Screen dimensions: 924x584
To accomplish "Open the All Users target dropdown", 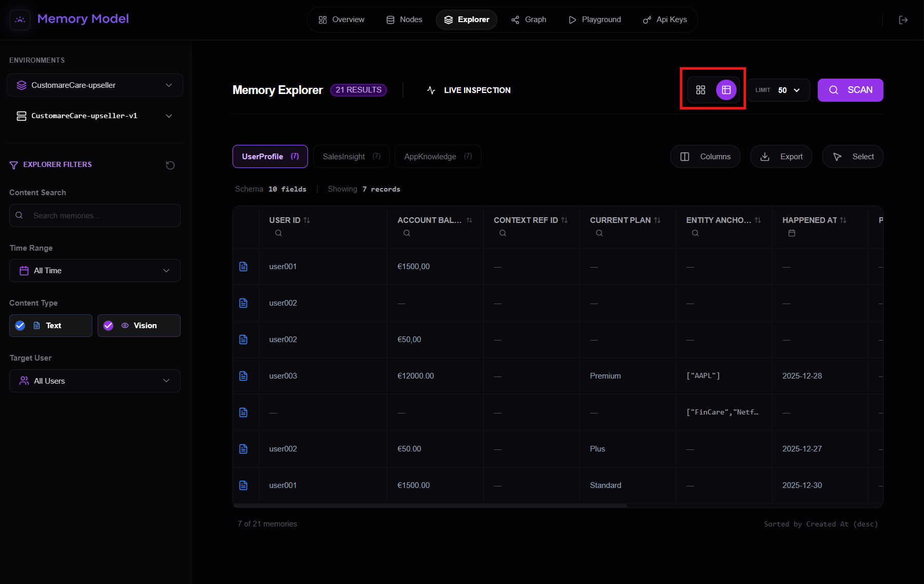I will [95, 381].
